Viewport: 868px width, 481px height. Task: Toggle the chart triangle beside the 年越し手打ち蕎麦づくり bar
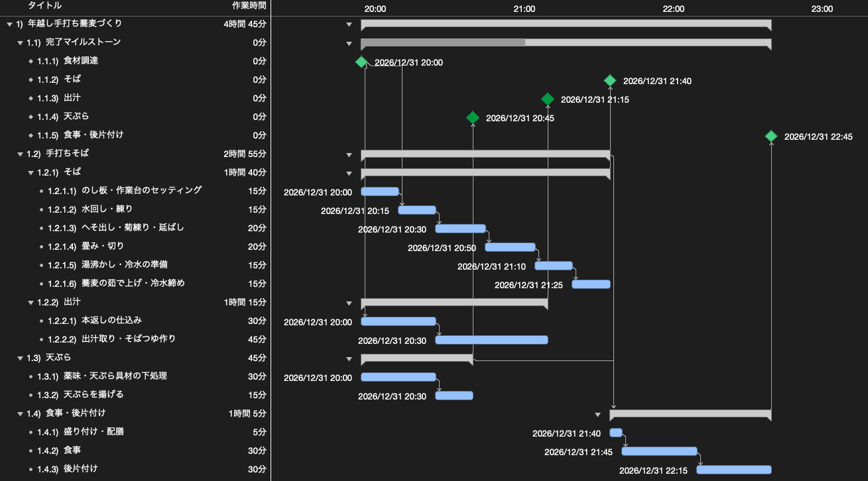pos(349,25)
